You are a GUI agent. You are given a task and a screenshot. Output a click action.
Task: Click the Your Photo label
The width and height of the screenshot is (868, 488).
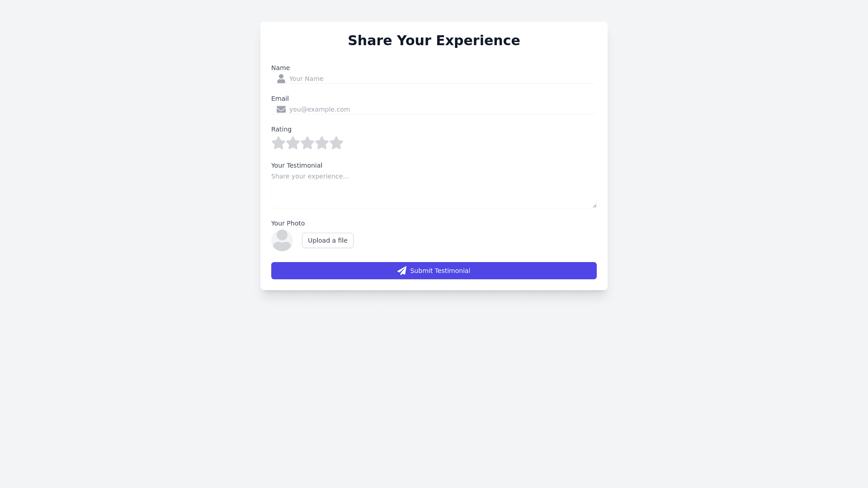pyautogui.click(x=288, y=223)
